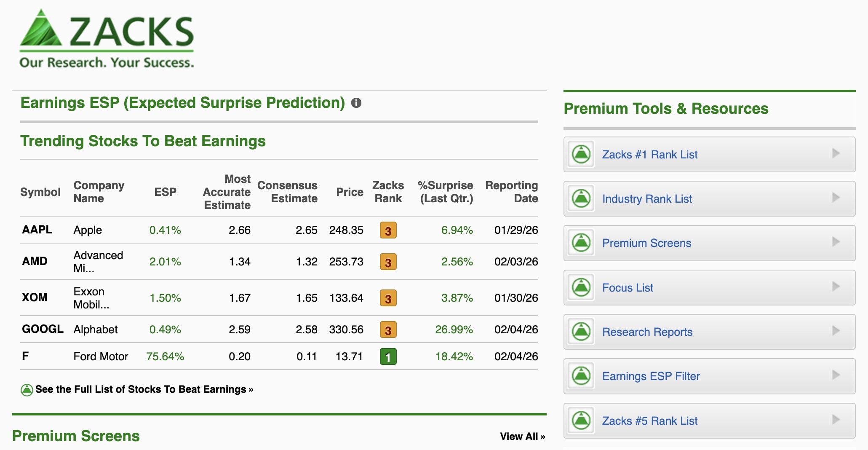
Task: Open the Zacks #1 Rank List
Action: click(650, 154)
